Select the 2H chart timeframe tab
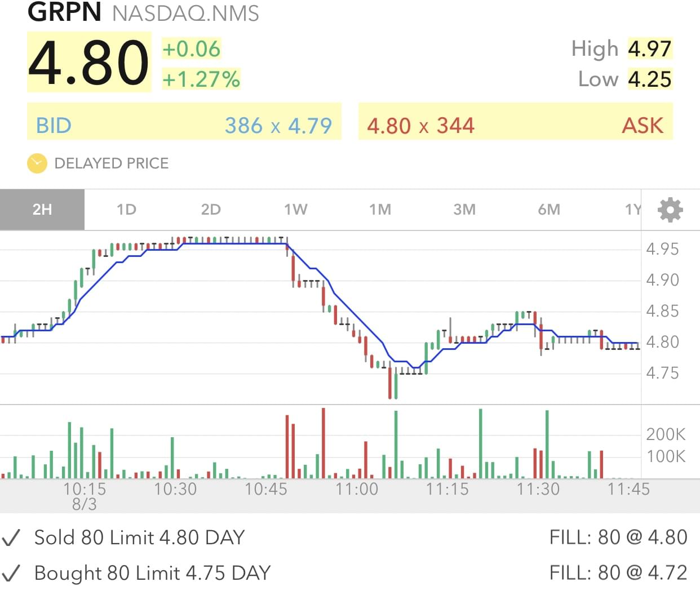The height and width of the screenshot is (595, 700). [x=42, y=210]
